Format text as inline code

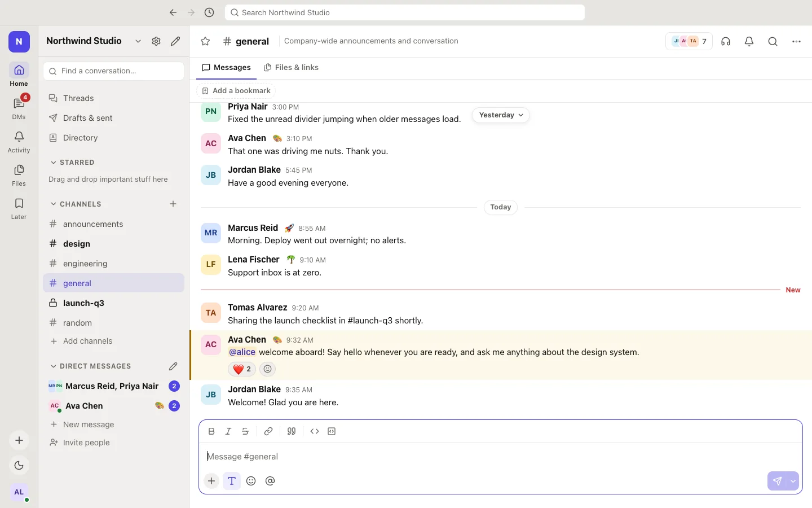pos(315,431)
